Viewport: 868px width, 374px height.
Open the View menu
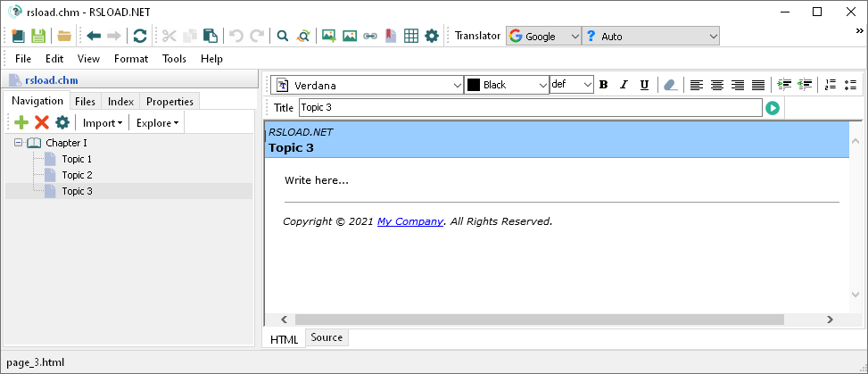pyautogui.click(x=88, y=59)
